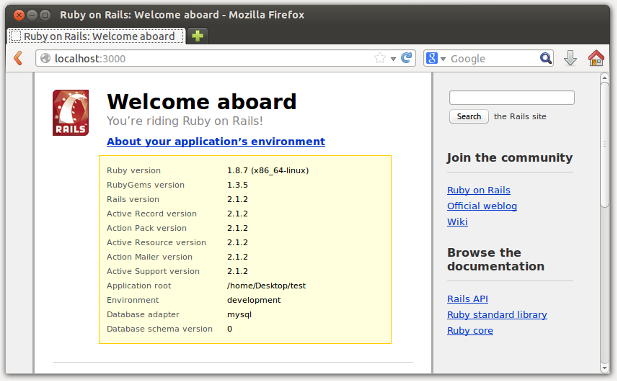This screenshot has height=381, width=617.
Task: Reload the page with refresh icon
Action: click(x=406, y=58)
